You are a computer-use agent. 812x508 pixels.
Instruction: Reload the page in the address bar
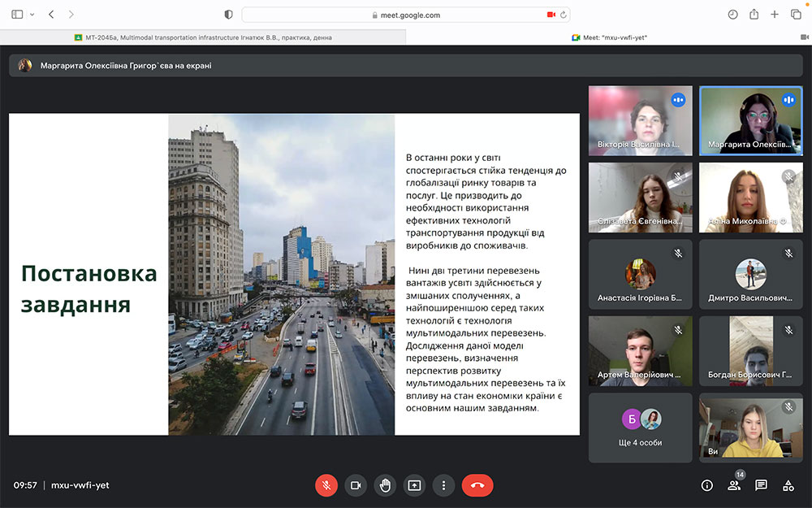[x=564, y=15]
